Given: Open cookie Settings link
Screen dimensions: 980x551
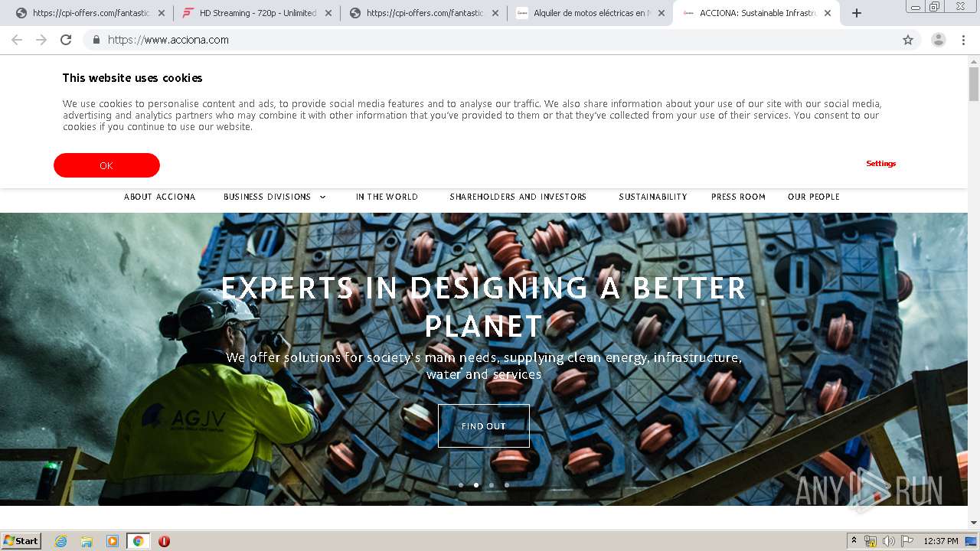Looking at the screenshot, I should coord(880,164).
